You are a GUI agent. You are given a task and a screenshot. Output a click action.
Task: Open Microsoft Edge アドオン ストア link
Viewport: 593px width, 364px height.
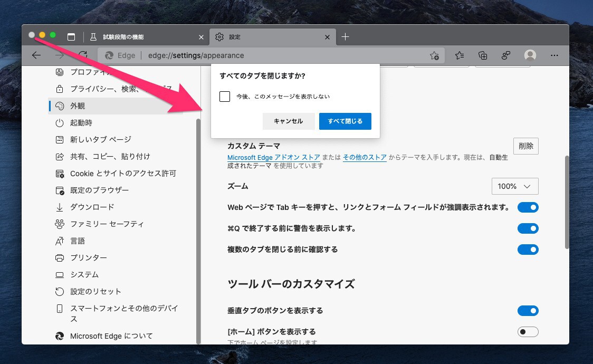(273, 158)
